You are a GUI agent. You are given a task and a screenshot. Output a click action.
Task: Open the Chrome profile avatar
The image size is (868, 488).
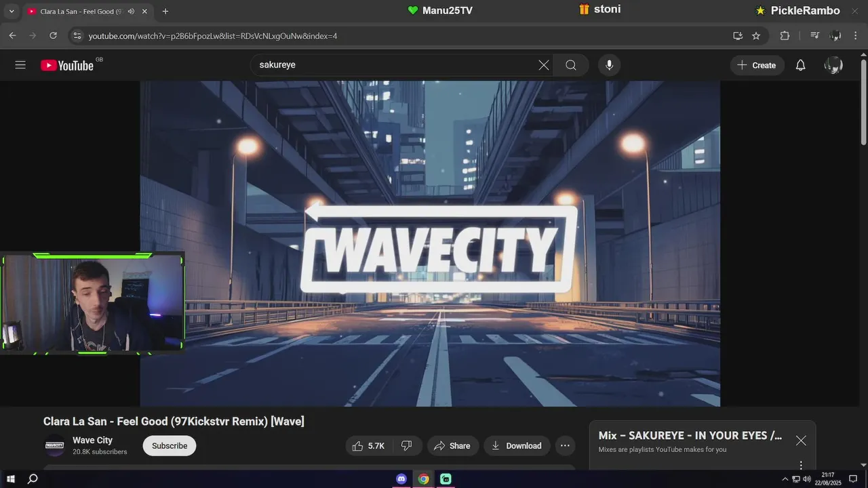(x=835, y=36)
